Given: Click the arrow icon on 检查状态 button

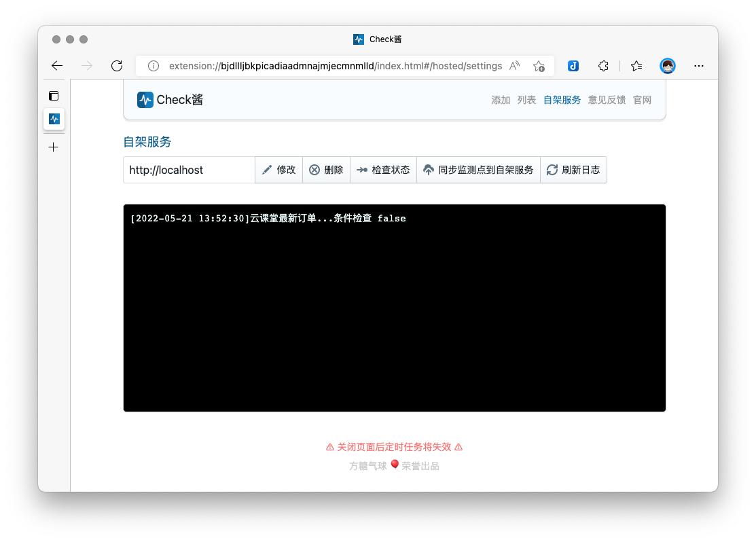Looking at the screenshot, I should tap(363, 170).
